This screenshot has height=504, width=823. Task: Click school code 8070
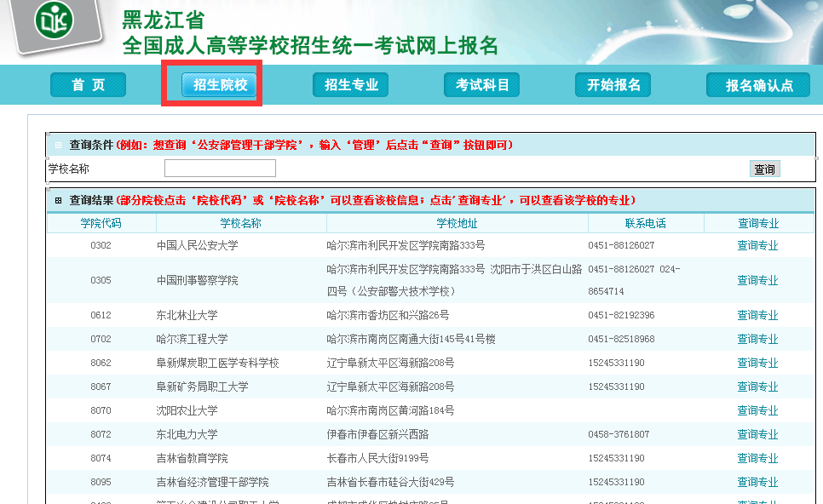click(101, 410)
